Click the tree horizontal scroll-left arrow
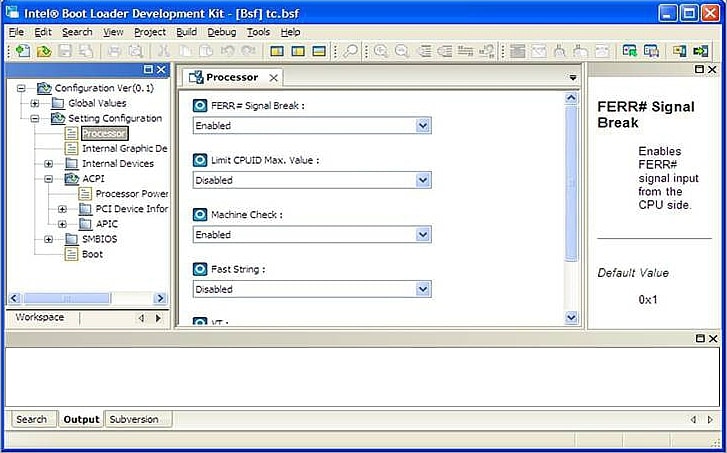Screen dimensions: 727x453 [14, 298]
